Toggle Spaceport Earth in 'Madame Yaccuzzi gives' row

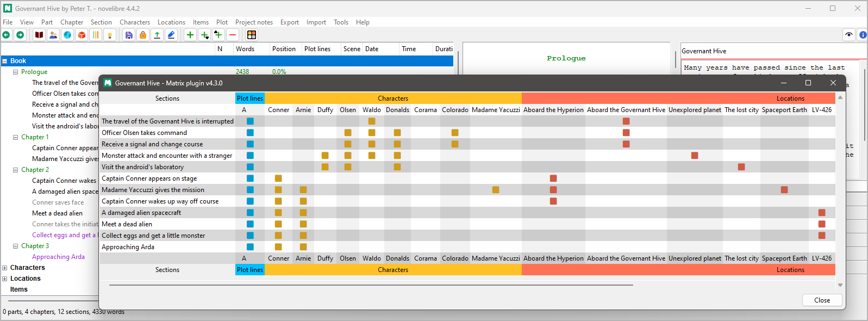point(784,190)
